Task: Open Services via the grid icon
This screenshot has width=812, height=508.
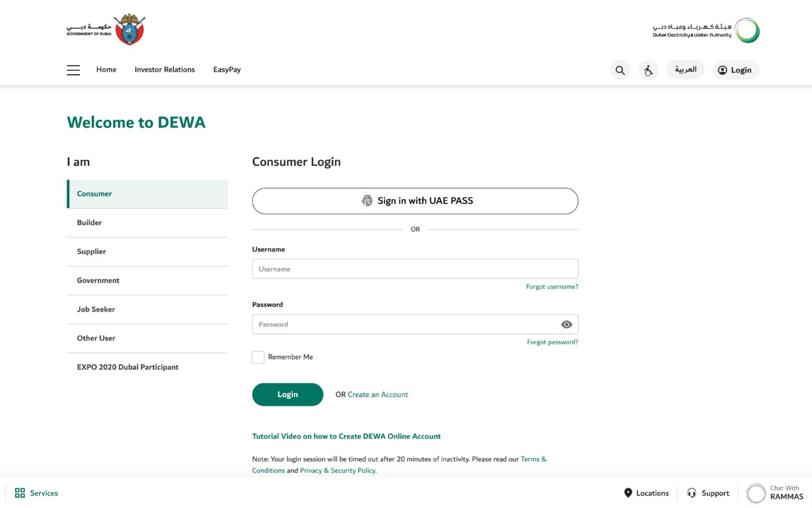Action: [x=20, y=493]
